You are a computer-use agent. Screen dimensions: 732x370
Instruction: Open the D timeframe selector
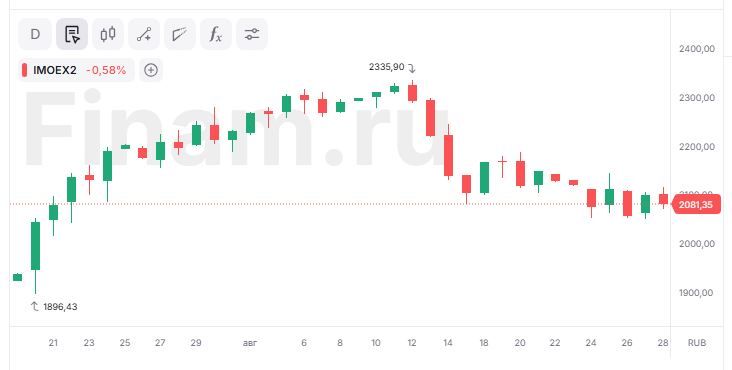tap(35, 34)
